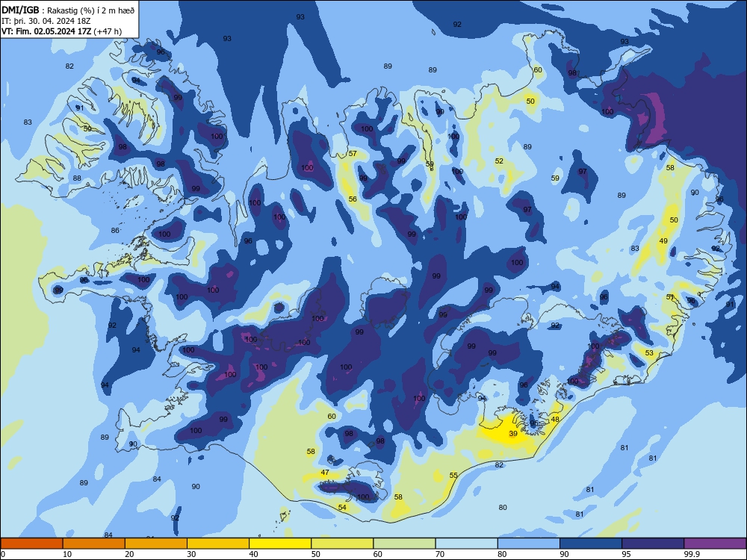Click the purple above-99.9 legend swatch

pyautogui.click(x=715, y=544)
